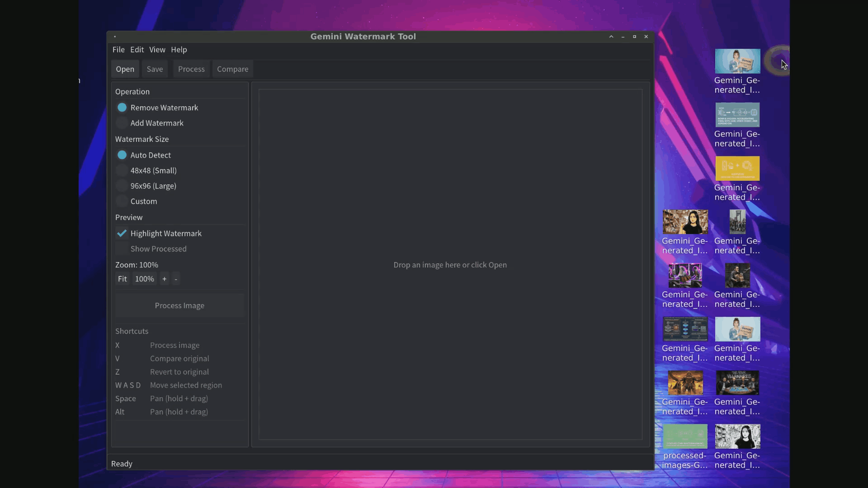
Task: Click the Compare toolbar button
Action: pyautogui.click(x=232, y=69)
